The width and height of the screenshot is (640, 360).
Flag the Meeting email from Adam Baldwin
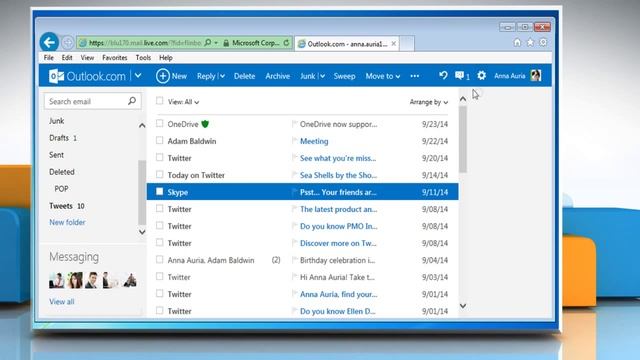[294, 141]
